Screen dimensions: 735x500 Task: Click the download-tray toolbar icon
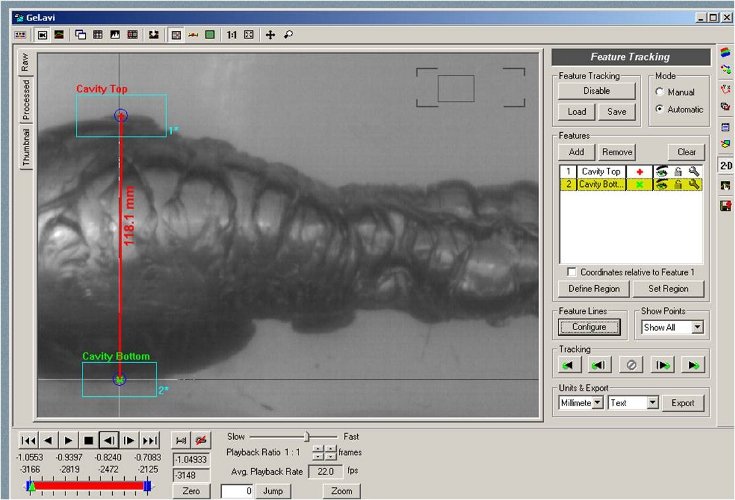pos(153,35)
